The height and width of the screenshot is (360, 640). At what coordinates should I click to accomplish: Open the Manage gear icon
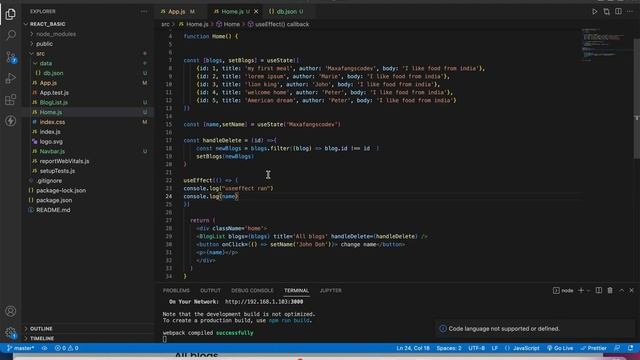(x=11, y=332)
